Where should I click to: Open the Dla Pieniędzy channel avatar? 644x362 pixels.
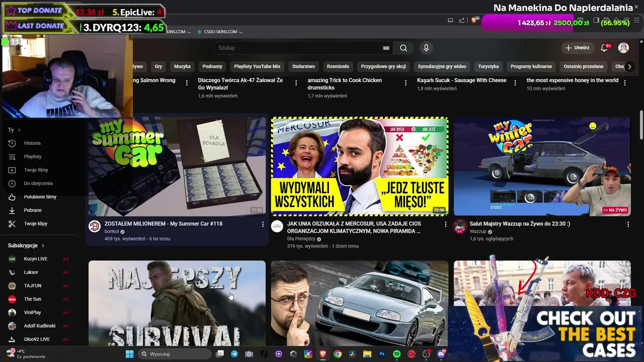[x=277, y=226]
